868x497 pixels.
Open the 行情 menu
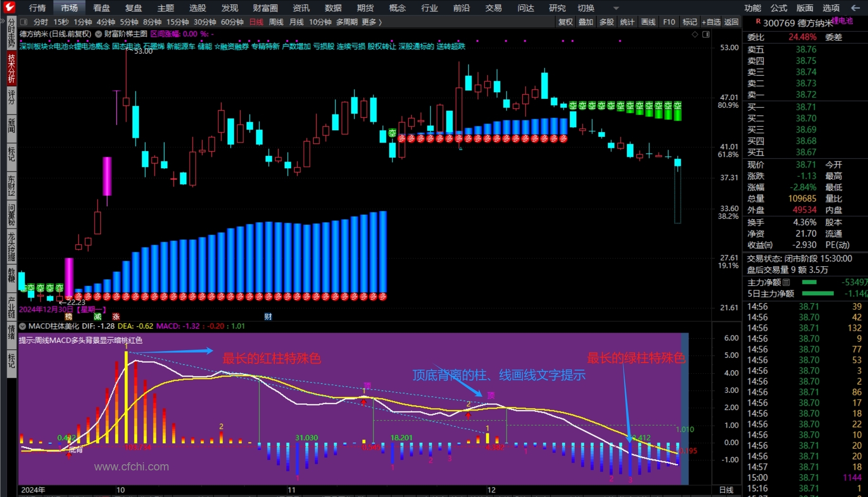37,8
